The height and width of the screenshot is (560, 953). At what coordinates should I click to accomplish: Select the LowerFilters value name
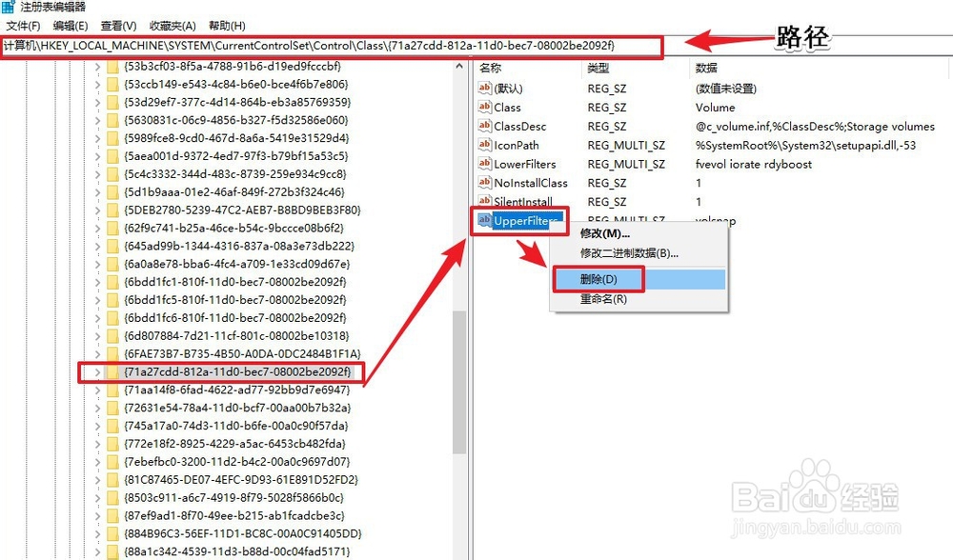click(524, 164)
